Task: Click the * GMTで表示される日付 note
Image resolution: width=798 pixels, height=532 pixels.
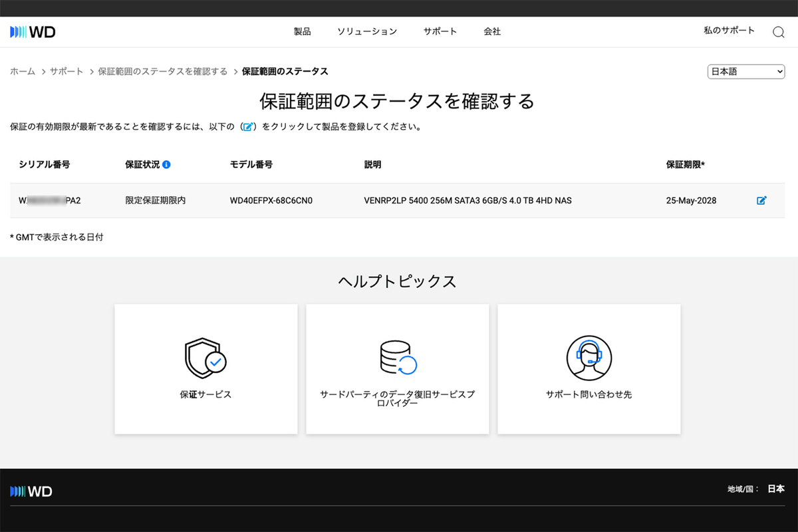Action: click(57, 237)
